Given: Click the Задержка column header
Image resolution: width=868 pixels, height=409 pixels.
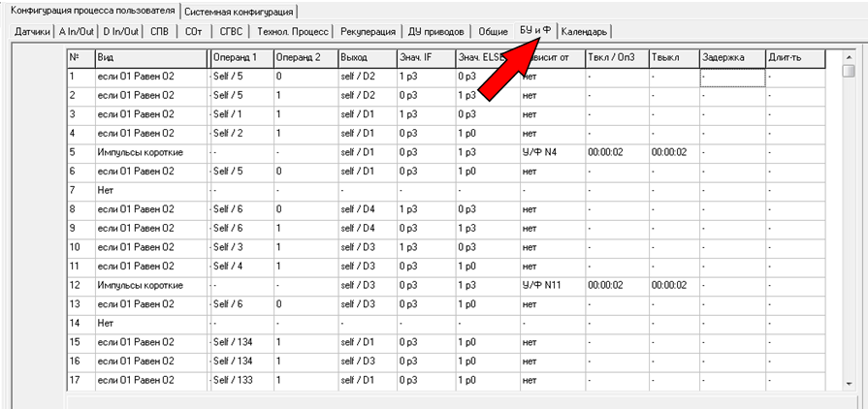Looking at the screenshot, I should [731, 59].
